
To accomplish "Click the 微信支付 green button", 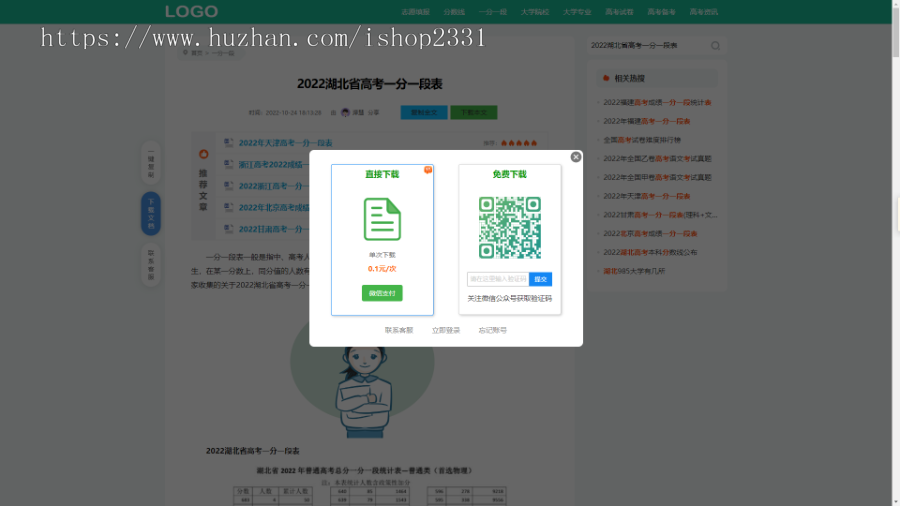I will tap(382, 293).
